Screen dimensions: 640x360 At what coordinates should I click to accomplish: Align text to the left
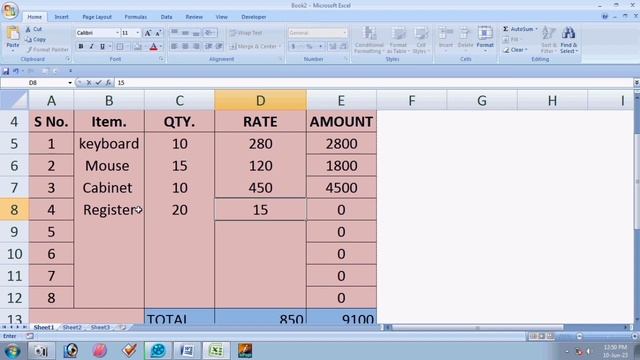[174, 47]
